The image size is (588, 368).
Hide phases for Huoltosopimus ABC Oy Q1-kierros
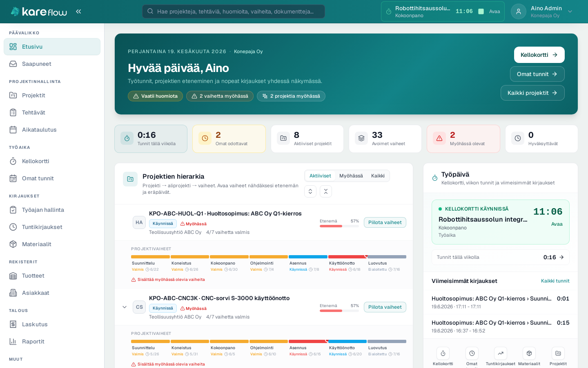385,222
